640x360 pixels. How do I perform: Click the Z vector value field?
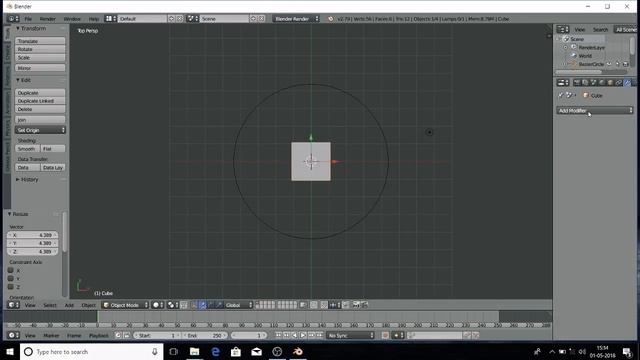(x=32, y=251)
